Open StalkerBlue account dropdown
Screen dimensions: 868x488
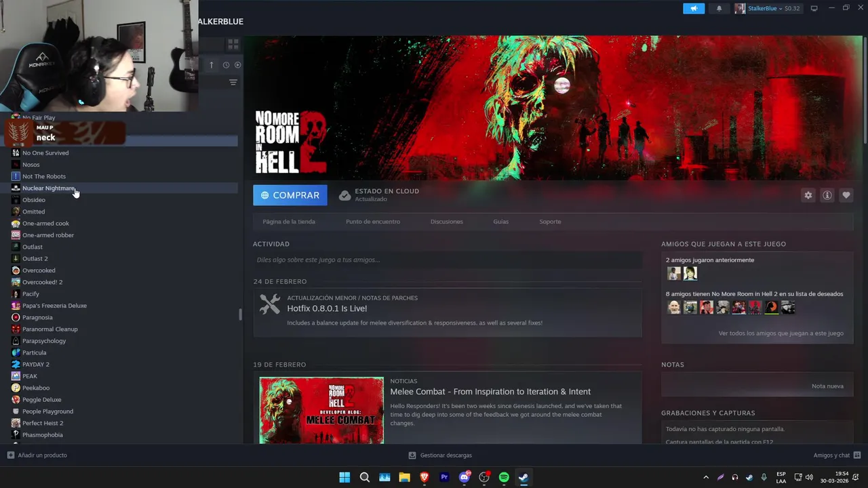pos(767,9)
